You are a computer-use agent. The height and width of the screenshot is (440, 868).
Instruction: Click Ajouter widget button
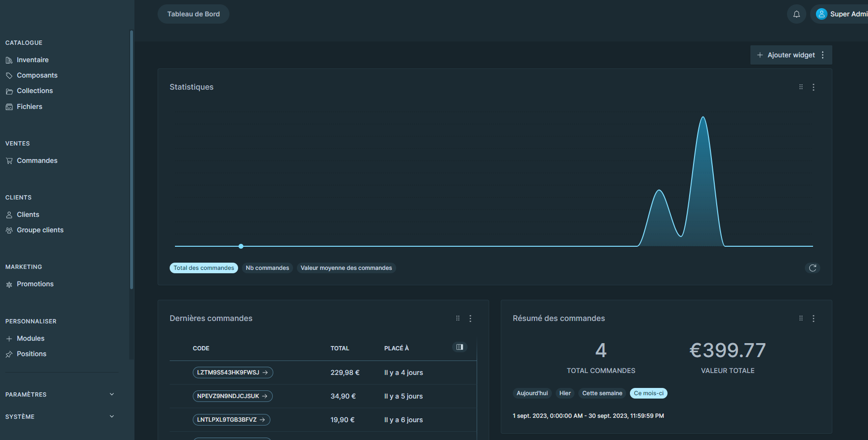[786, 55]
